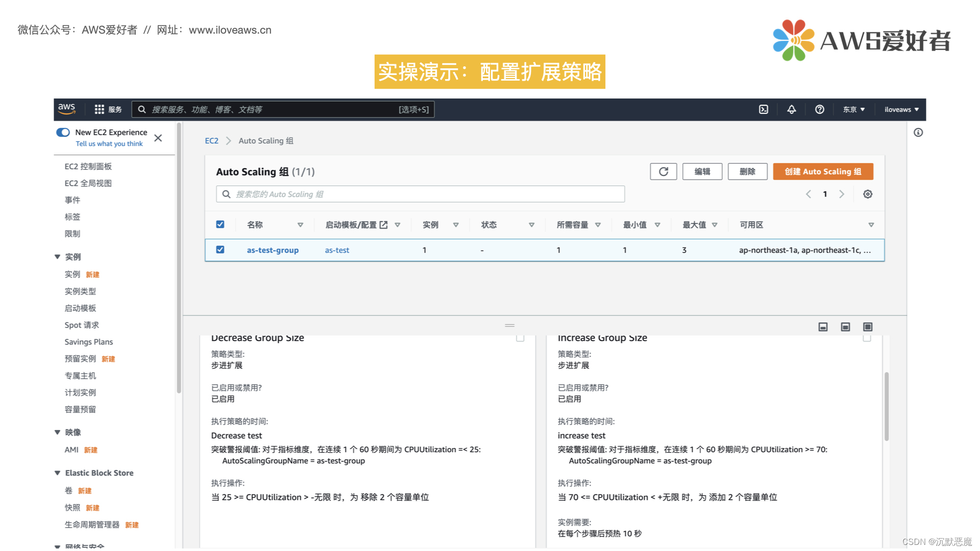Set split panel to half height icon
The width and height of the screenshot is (980, 551).
[x=845, y=327]
